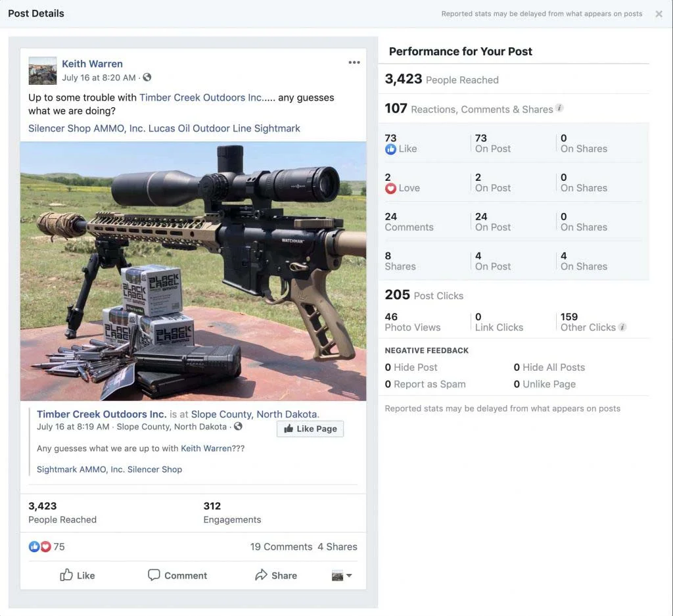Click the 0 Unlike Page entry

pyautogui.click(x=545, y=384)
